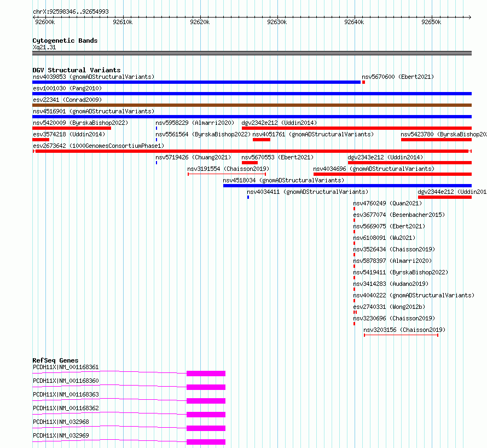487x448 pixels.
Task: Select nsv4040222 gnomADStructuralVariants label
Action: click(414, 295)
